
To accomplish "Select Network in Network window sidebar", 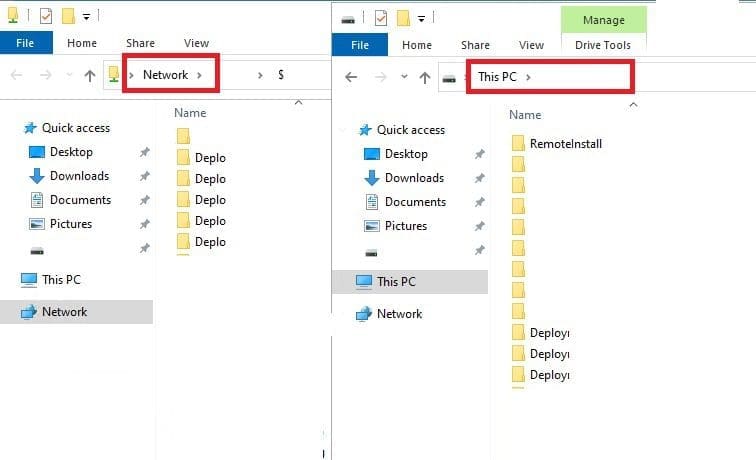I will pos(76,312).
